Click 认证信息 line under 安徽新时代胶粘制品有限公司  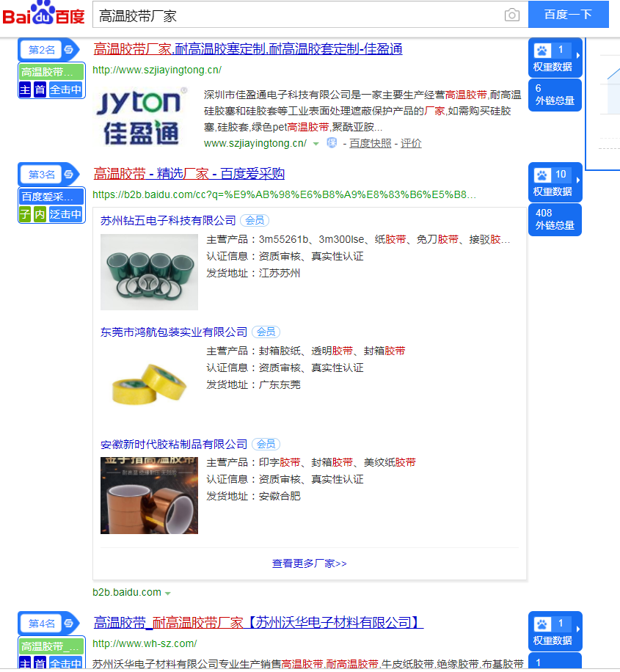coord(285,479)
